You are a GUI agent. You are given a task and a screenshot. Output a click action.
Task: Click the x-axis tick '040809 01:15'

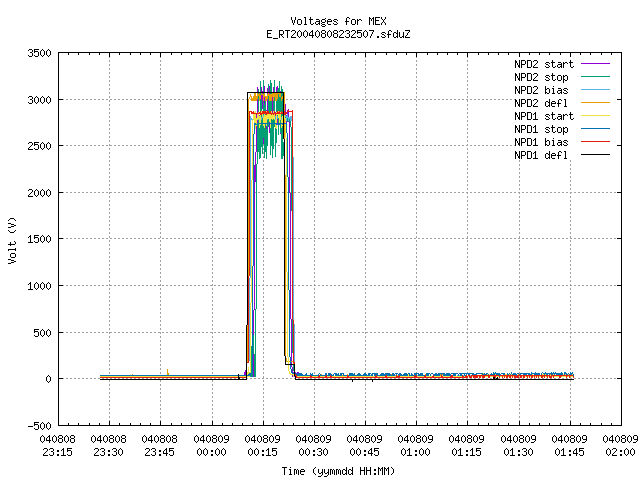tap(467, 446)
